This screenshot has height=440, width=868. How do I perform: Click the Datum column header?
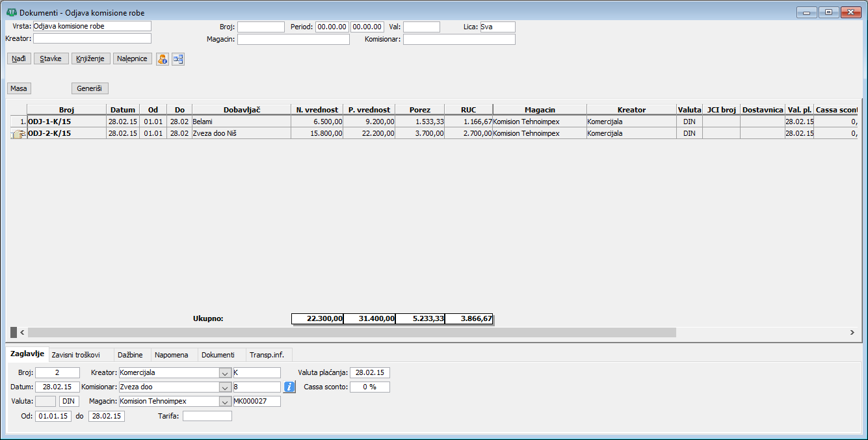click(123, 110)
